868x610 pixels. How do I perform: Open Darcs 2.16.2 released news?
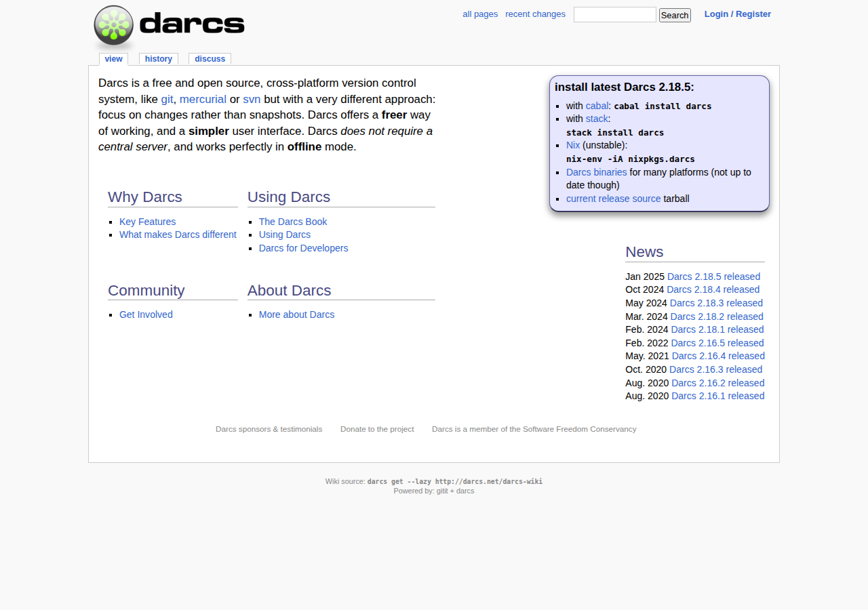[718, 383]
